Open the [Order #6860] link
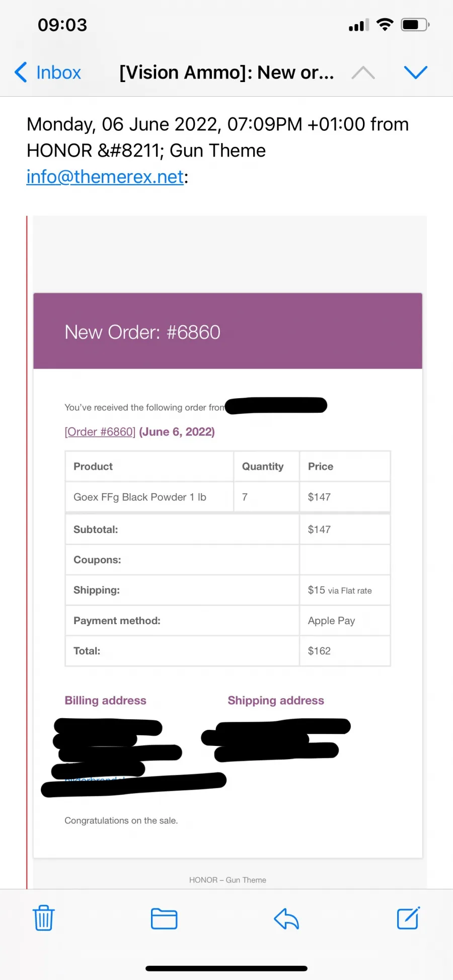 (100, 432)
